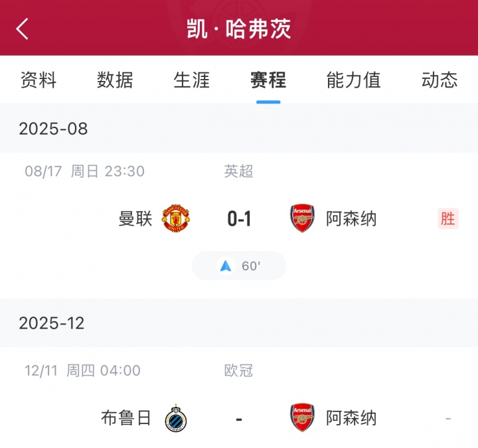Select the 2025-12 month header

[x=52, y=323]
